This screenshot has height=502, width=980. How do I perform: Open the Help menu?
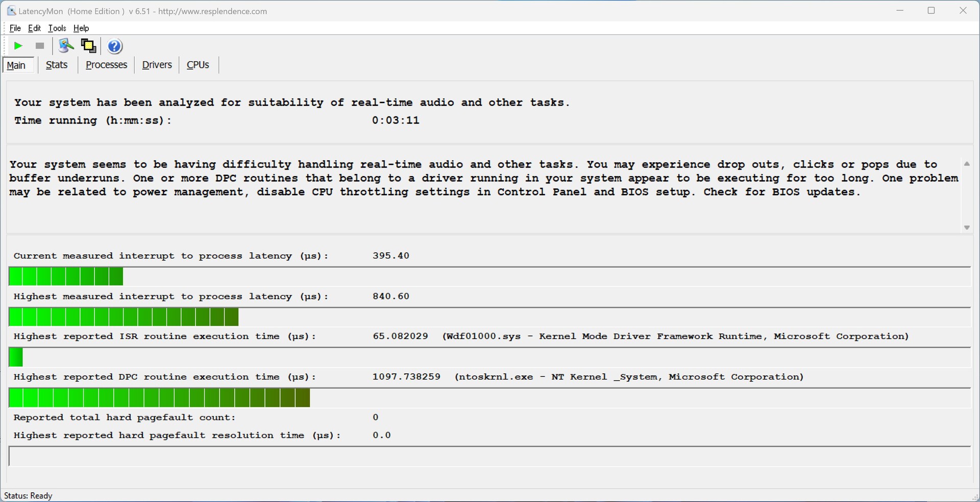pos(81,28)
